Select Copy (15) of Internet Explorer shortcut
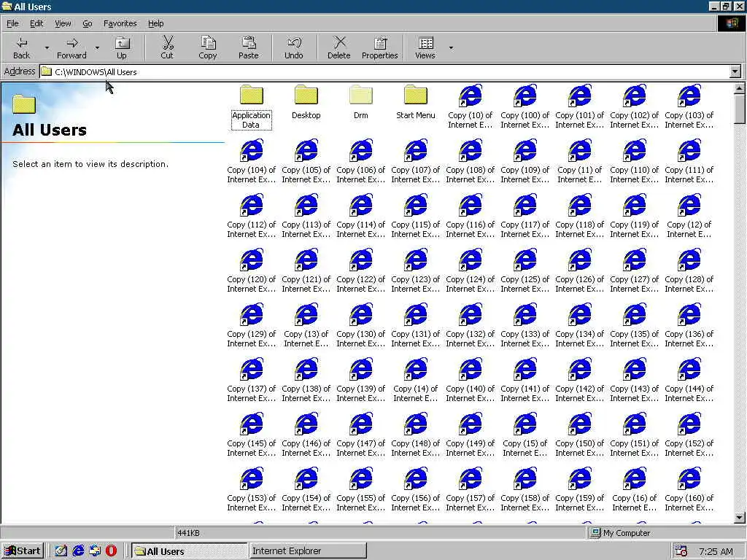The width and height of the screenshot is (747, 560). tap(525, 436)
